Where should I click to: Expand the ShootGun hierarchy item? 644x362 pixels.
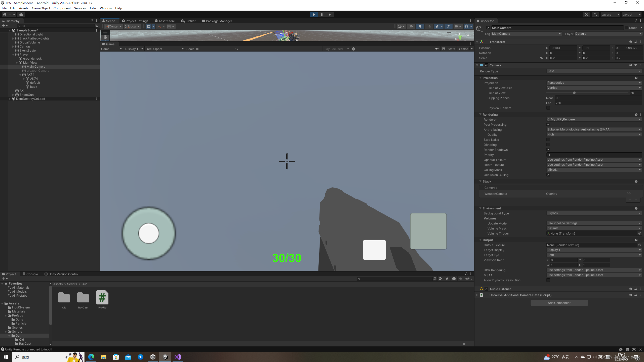[x=13, y=95]
